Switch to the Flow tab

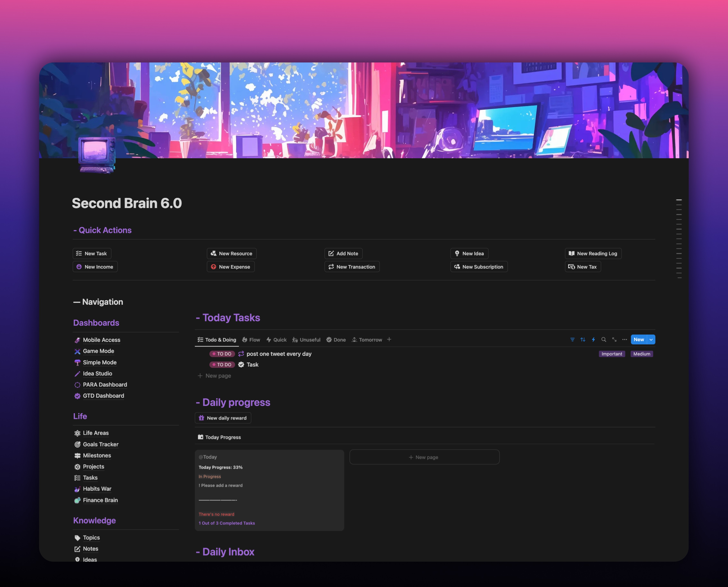[x=251, y=340]
